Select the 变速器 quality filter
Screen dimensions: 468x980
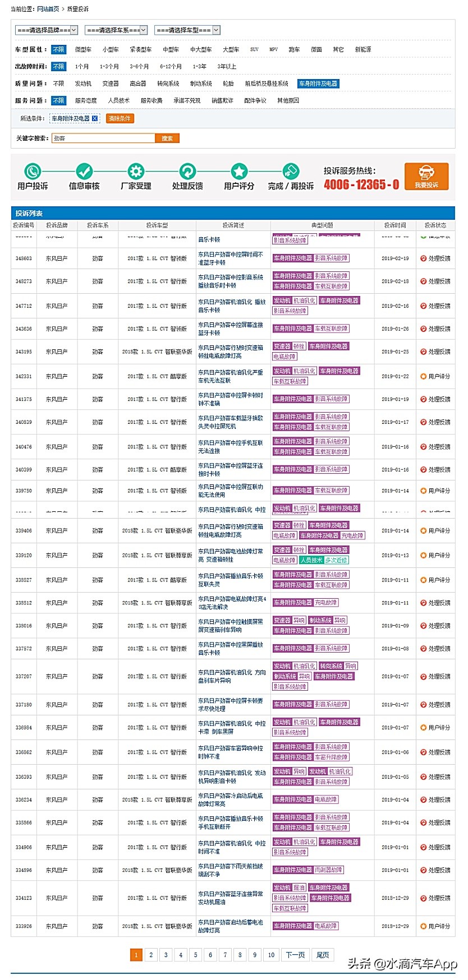point(111,84)
